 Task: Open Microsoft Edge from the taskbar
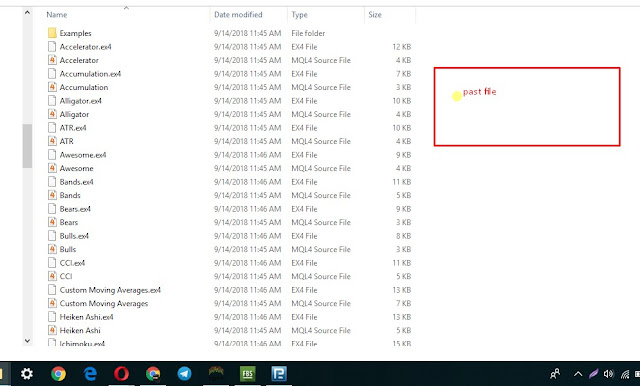(90, 373)
